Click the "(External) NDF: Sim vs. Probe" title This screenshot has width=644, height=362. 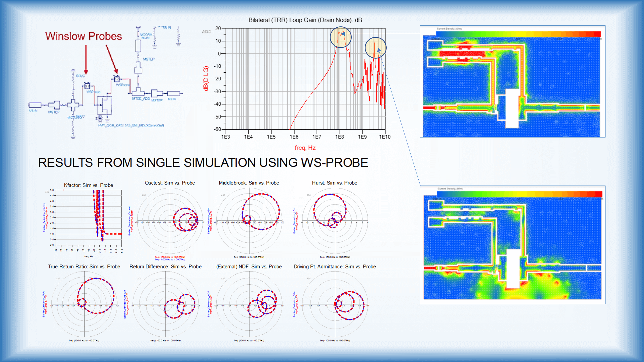(x=249, y=266)
